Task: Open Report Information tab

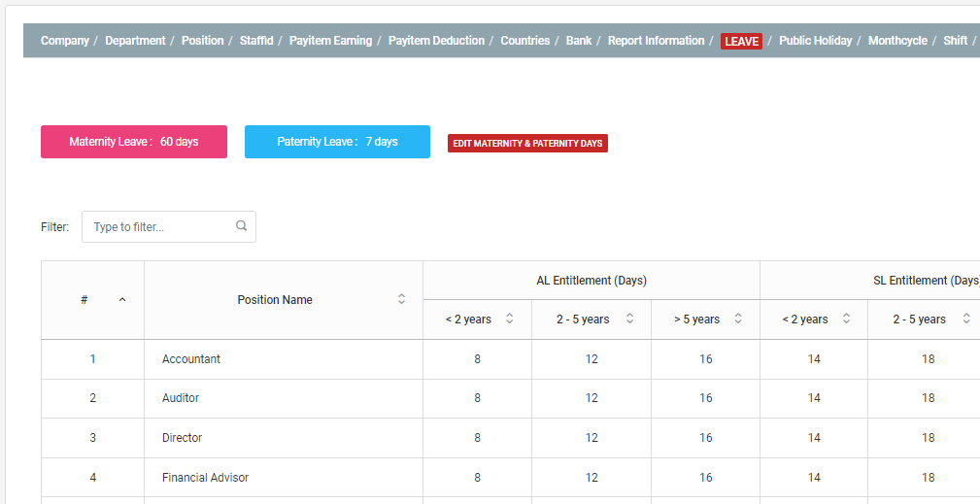Action: point(657,41)
